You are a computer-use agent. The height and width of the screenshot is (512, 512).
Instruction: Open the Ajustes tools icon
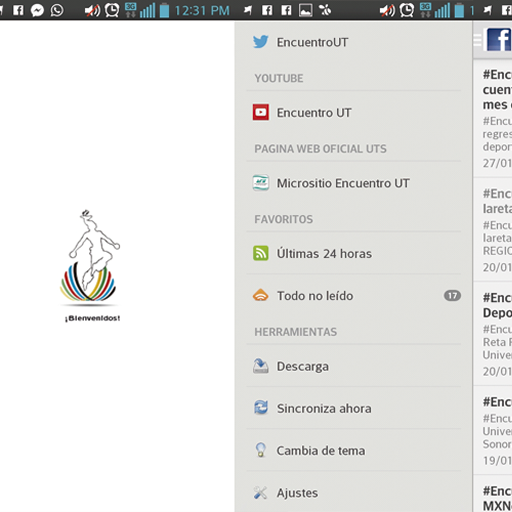pyautogui.click(x=261, y=493)
